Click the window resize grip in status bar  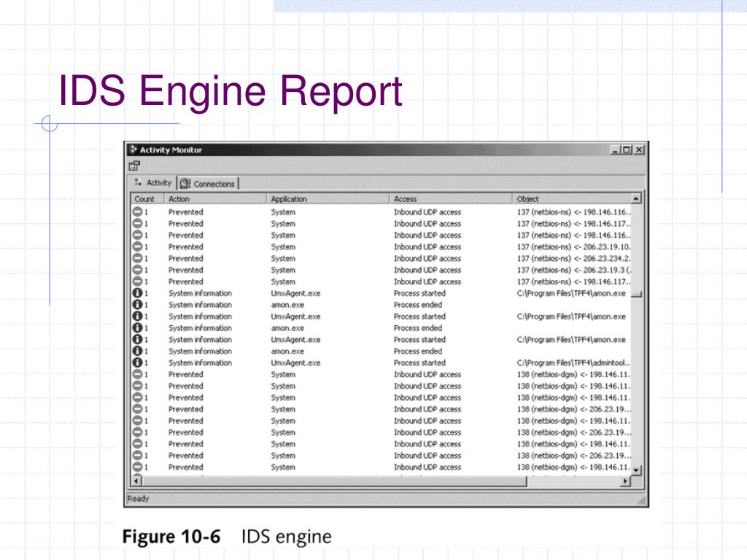(x=642, y=500)
